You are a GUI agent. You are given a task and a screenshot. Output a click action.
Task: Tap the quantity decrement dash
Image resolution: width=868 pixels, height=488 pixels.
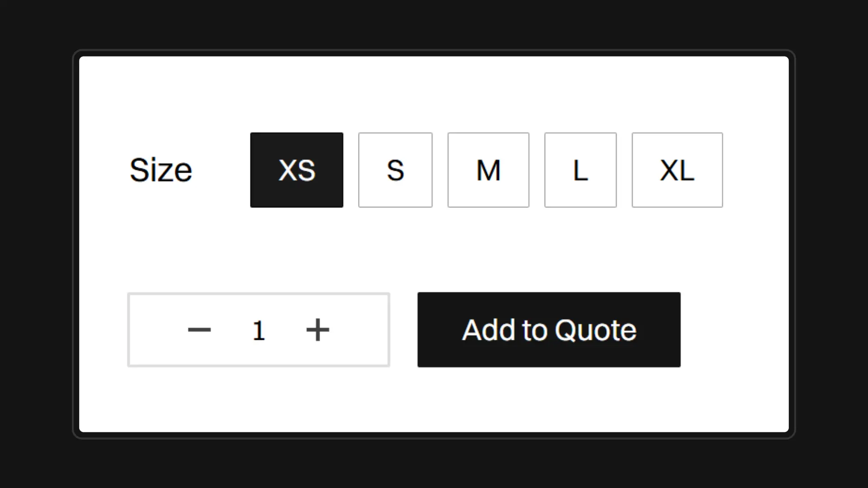coord(199,330)
